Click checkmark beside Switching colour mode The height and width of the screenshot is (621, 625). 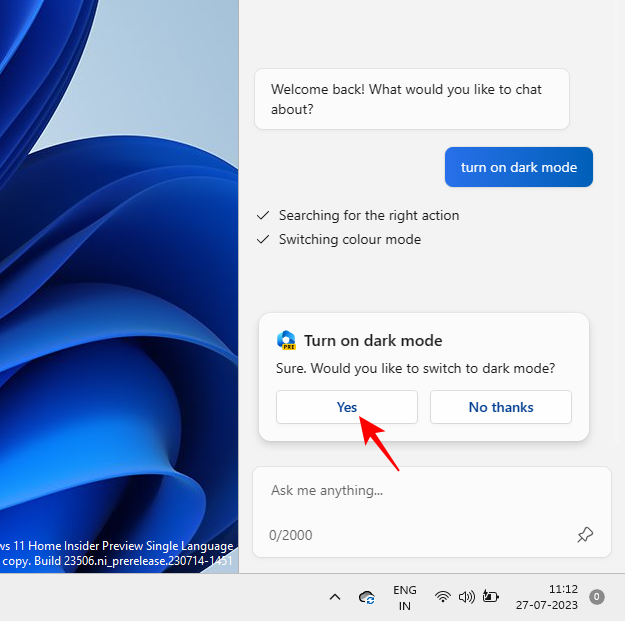pyautogui.click(x=263, y=239)
